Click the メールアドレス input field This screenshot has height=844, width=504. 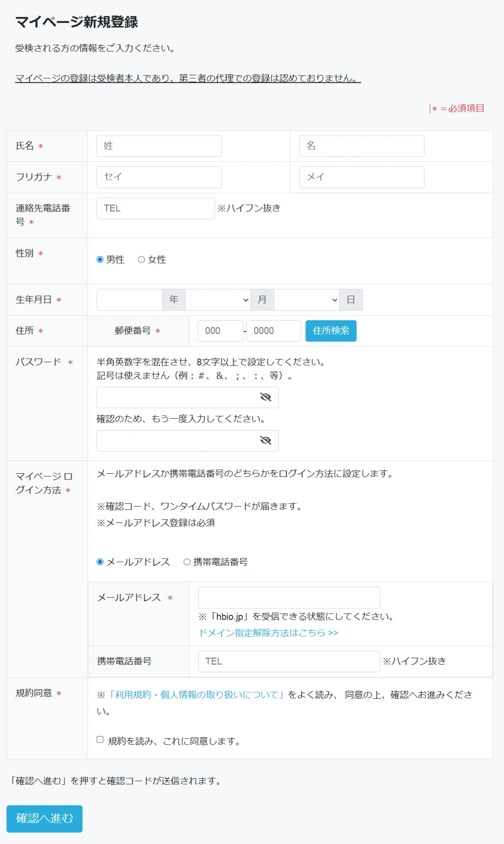[289, 598]
